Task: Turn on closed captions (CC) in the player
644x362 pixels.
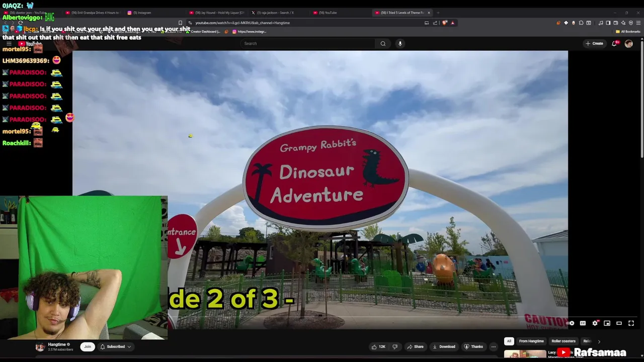Action: pos(583,323)
